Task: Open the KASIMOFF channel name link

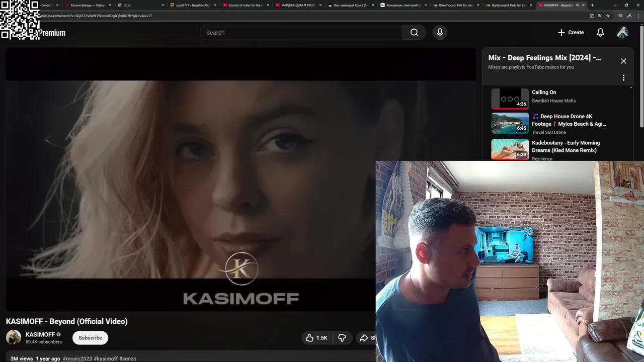Action: (40, 334)
